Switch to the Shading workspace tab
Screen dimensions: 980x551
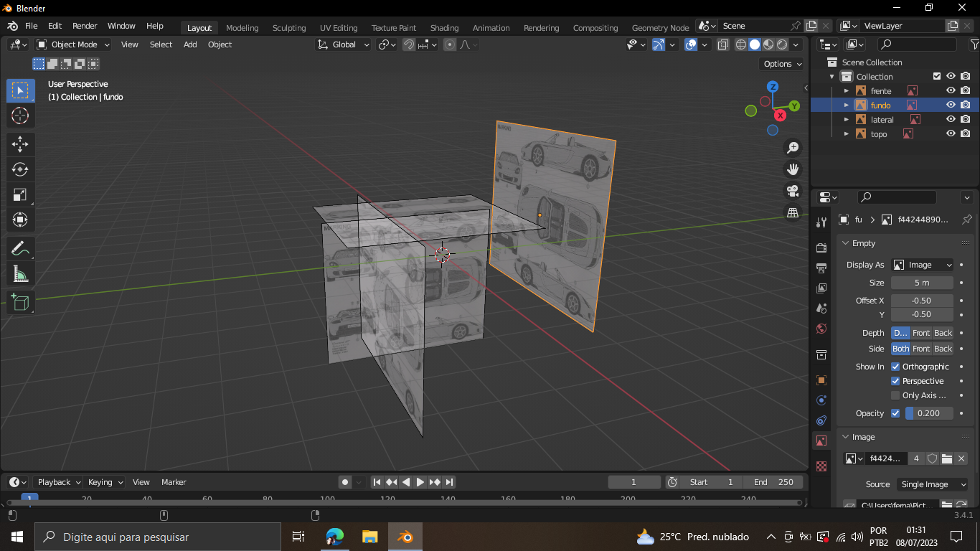click(444, 28)
